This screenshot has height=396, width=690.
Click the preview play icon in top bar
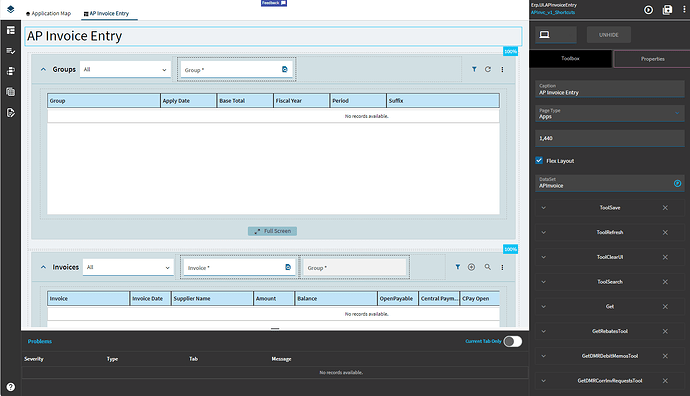(x=648, y=10)
